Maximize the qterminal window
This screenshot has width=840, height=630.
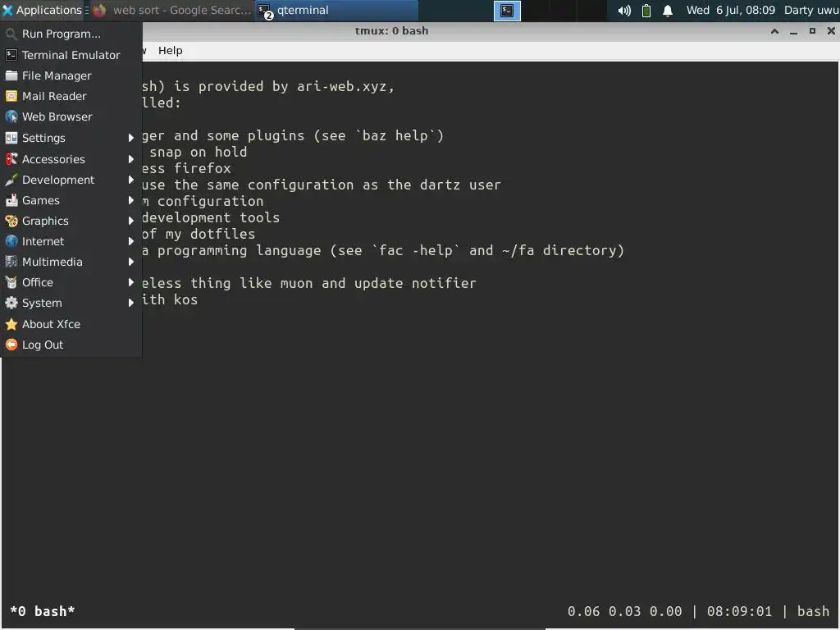coord(813,31)
